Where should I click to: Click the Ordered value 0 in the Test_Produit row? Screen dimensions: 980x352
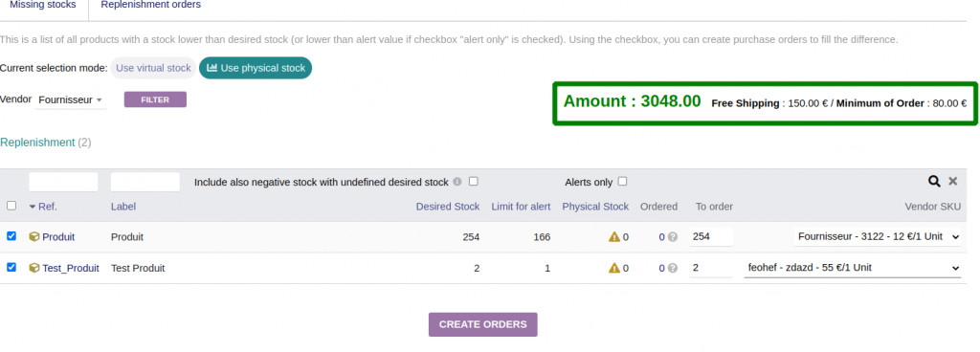click(x=661, y=268)
